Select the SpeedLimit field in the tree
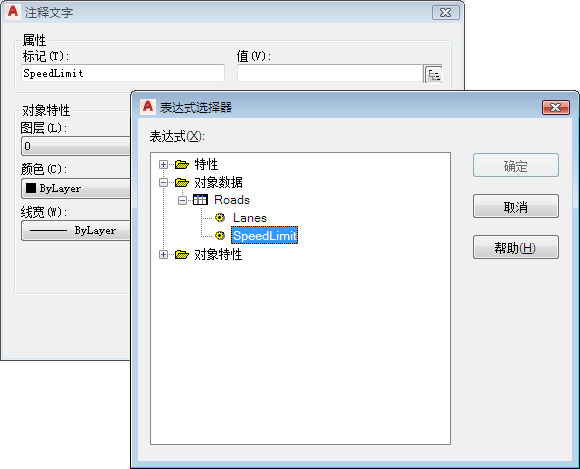580x469 pixels. click(x=264, y=235)
